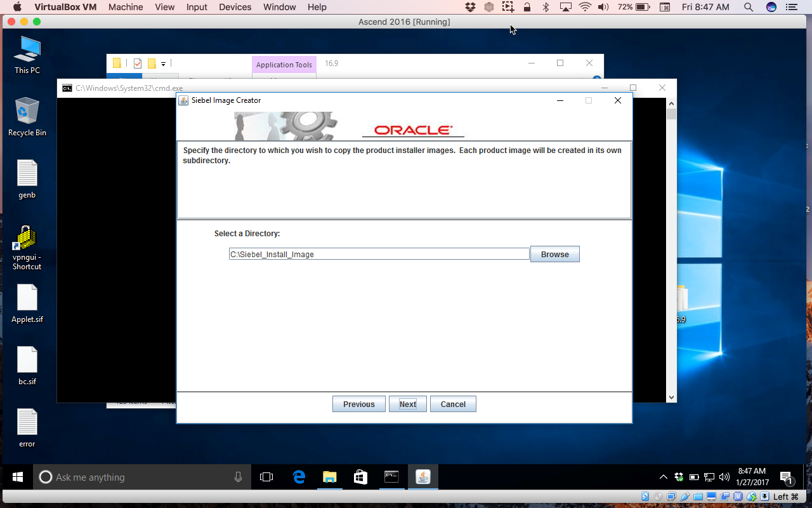
Task: Click the Properties checkmark icon in Explorer title bar
Action: tap(138, 63)
